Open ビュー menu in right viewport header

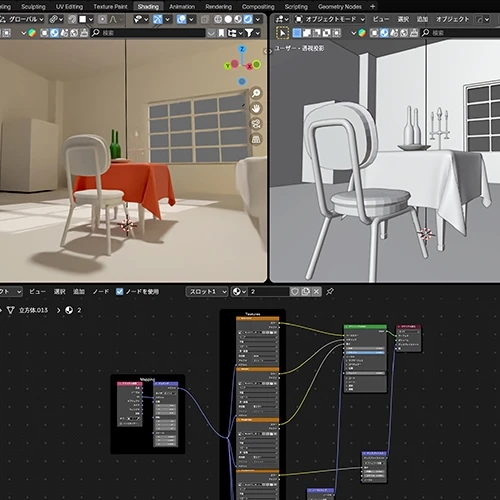pyautogui.click(x=381, y=19)
